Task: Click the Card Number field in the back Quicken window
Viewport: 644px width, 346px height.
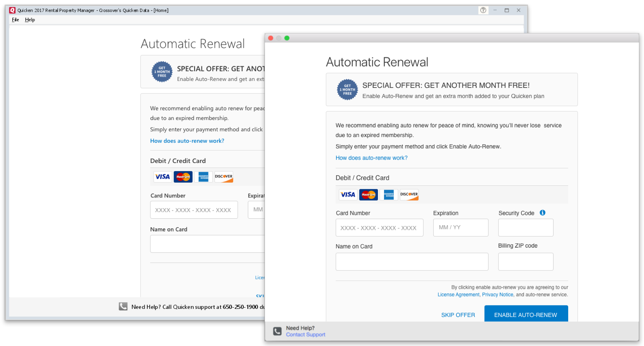Action: [x=194, y=210]
